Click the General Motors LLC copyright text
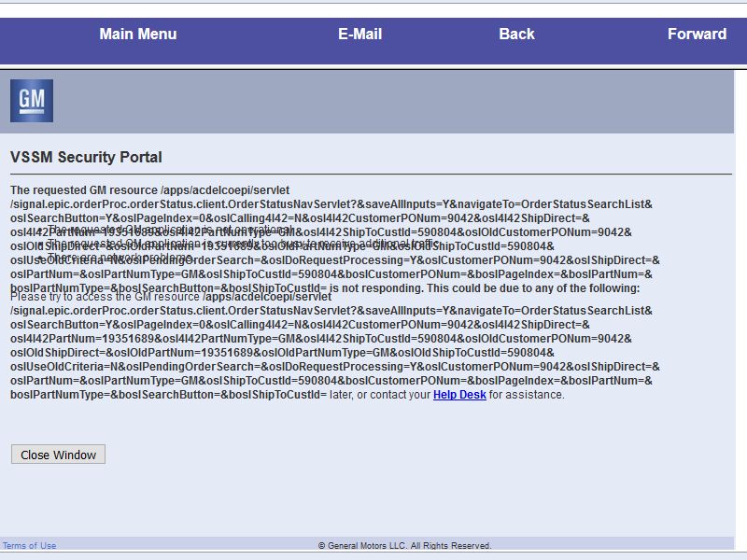The width and height of the screenshot is (747, 560). (404, 546)
